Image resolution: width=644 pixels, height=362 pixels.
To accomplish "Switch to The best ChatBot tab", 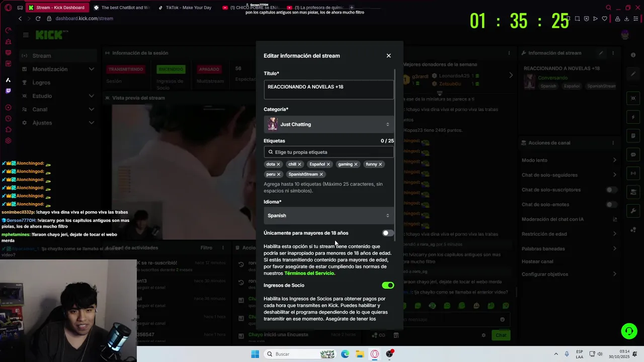I will tap(122, 8).
